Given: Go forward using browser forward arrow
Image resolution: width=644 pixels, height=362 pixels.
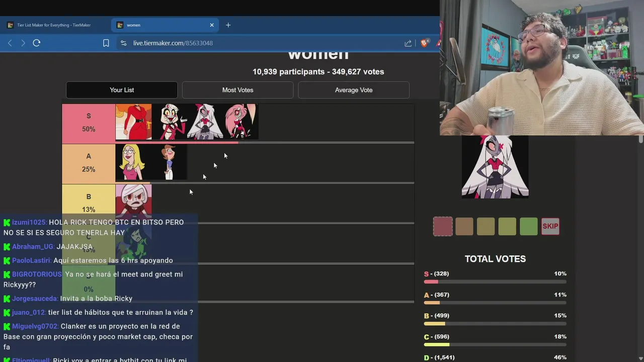Looking at the screenshot, I should tap(23, 43).
